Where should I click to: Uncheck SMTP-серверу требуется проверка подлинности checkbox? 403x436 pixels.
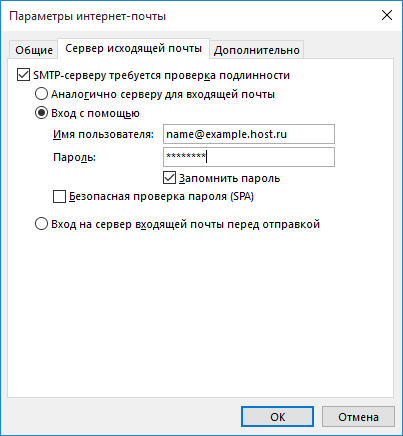[23, 75]
